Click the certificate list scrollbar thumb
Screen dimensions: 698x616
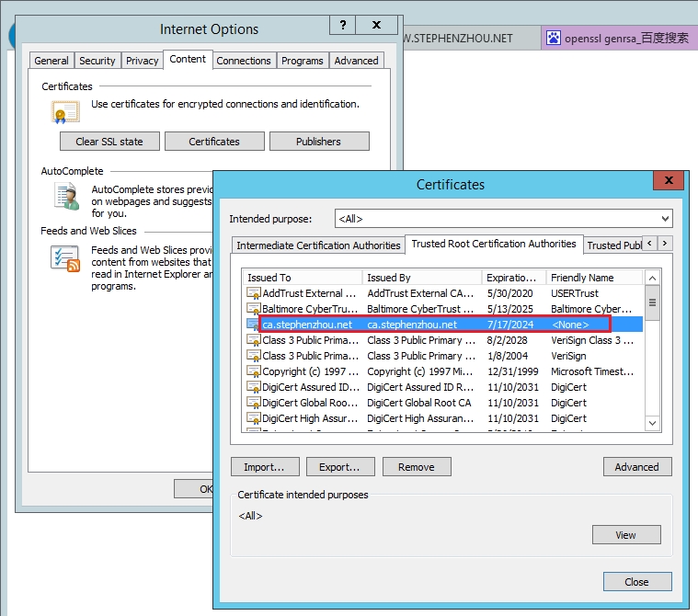click(x=652, y=302)
